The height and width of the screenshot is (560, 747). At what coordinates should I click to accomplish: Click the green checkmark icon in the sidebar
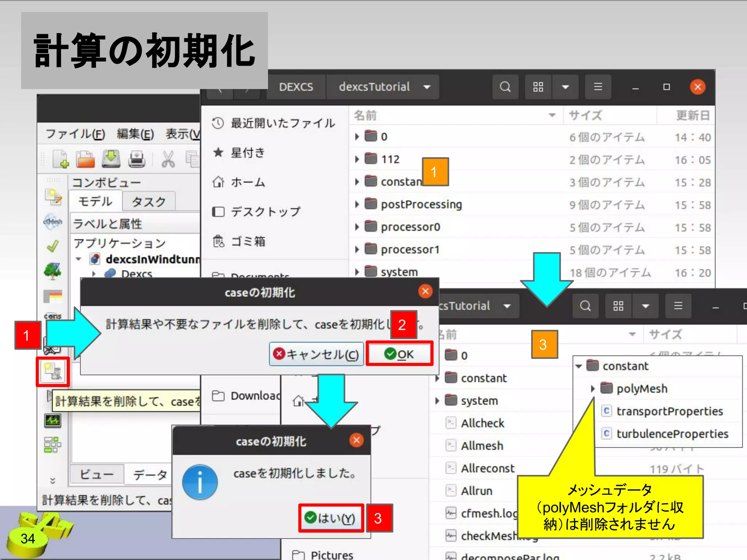[53, 246]
